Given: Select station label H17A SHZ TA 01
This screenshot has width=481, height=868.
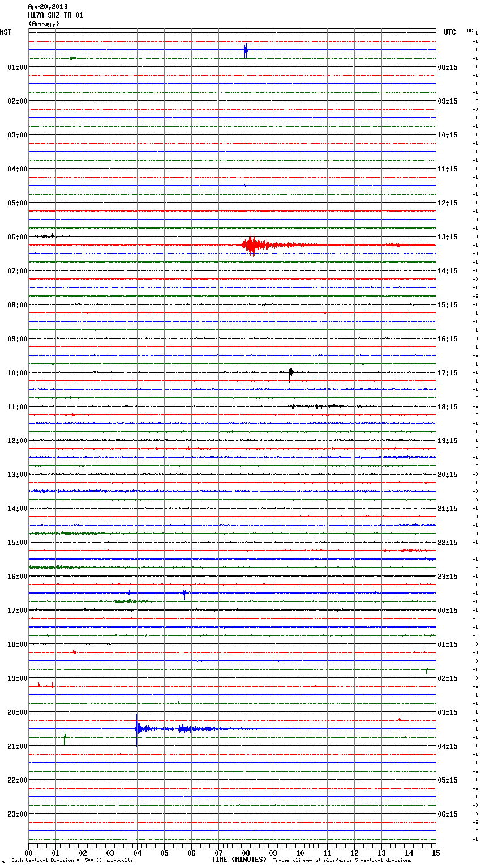Looking at the screenshot, I should 55,15.
